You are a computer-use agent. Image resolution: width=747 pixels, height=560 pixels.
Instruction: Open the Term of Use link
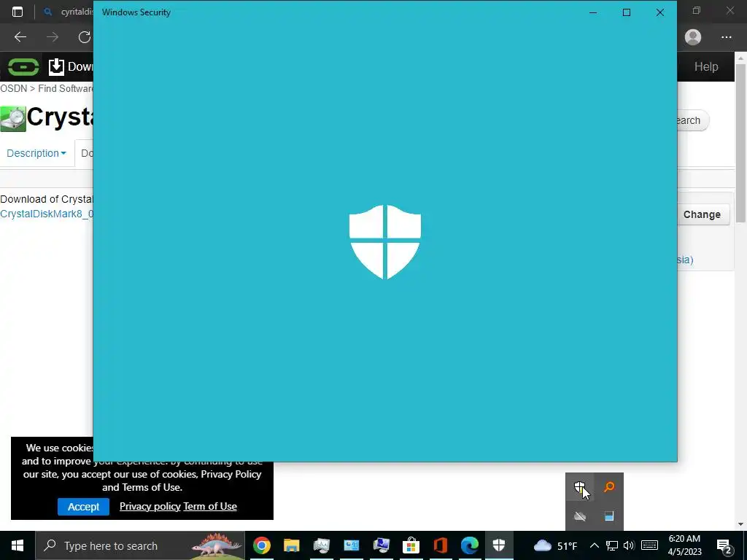pos(210,506)
